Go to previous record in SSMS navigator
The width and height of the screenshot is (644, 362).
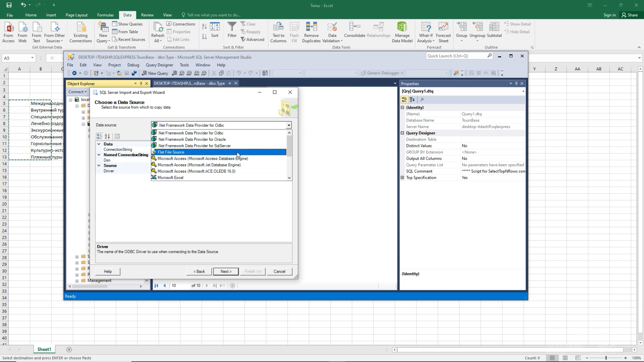coord(164,285)
